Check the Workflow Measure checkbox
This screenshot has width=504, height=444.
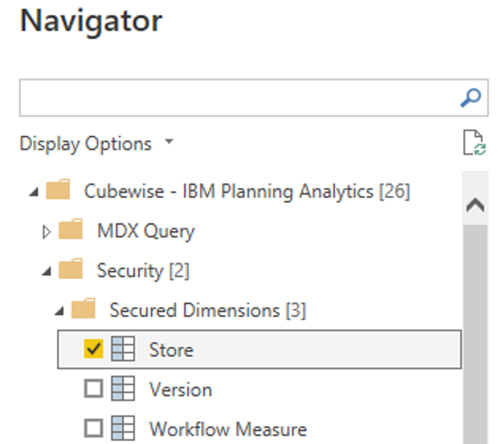(93, 428)
